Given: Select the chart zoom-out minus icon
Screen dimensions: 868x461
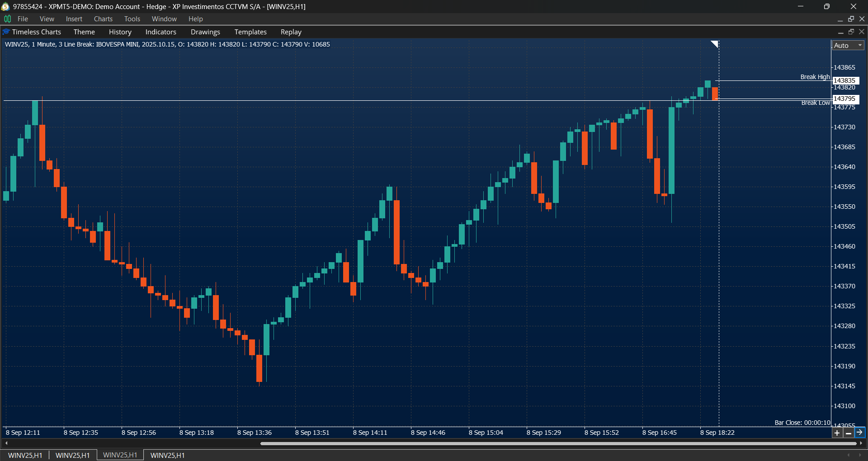Looking at the screenshot, I should (849, 433).
